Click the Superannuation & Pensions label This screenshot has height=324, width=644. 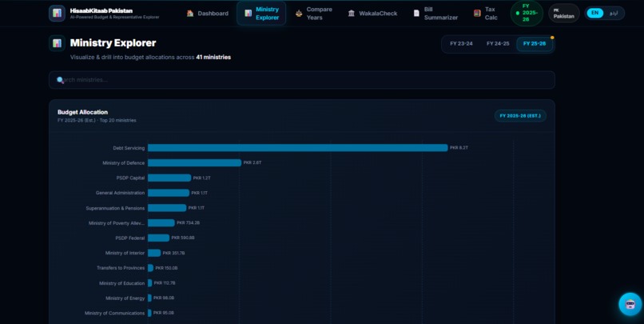115,209
